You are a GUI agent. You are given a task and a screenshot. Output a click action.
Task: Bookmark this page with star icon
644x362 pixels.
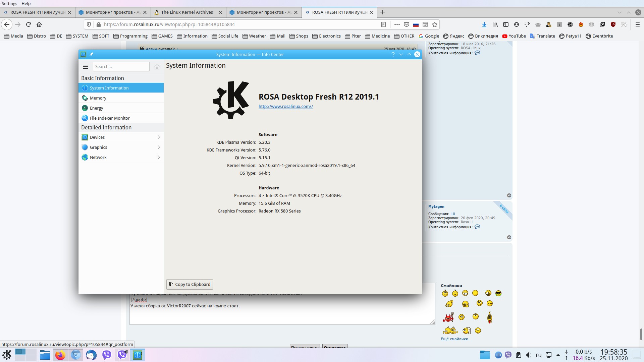point(435,24)
